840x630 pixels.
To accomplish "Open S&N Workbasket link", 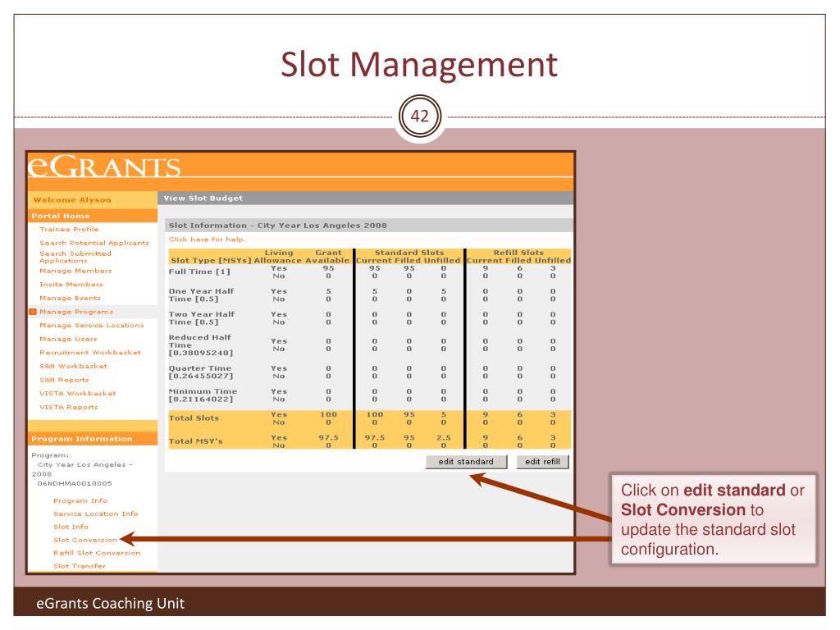I will [73, 367].
